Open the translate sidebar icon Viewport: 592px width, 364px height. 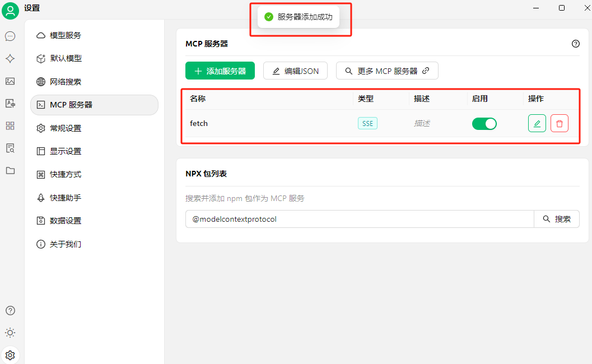click(10, 103)
